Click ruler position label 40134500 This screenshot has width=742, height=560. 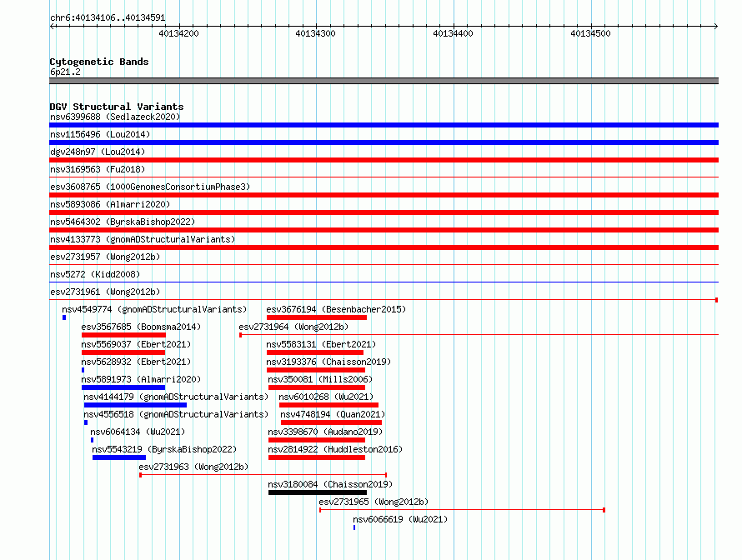point(590,33)
